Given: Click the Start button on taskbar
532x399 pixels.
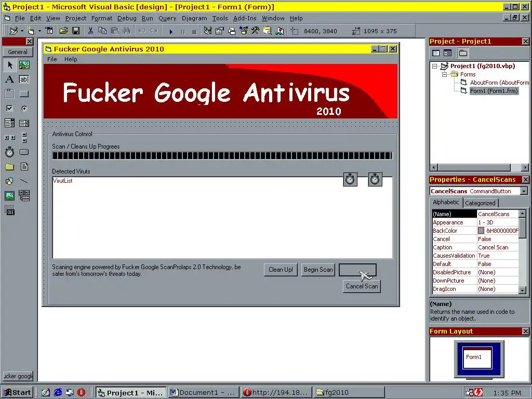Looking at the screenshot, I should coord(17,393).
